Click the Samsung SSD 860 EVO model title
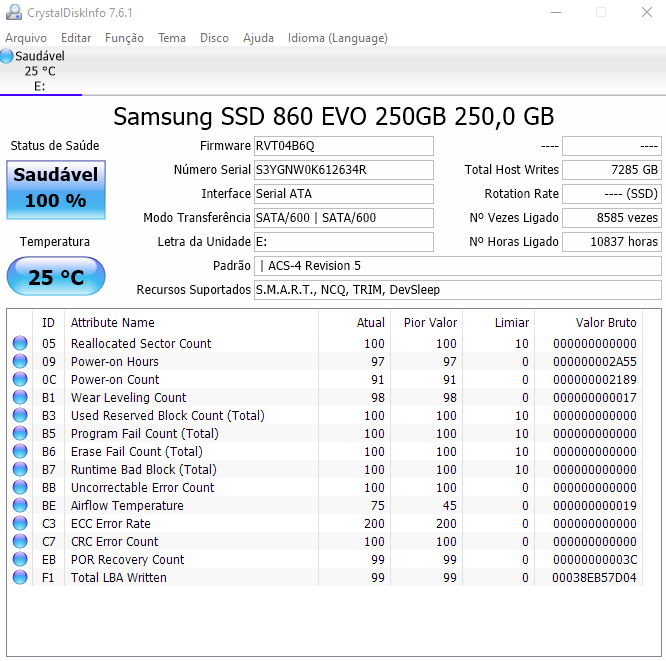The image size is (666, 661). 334,116
